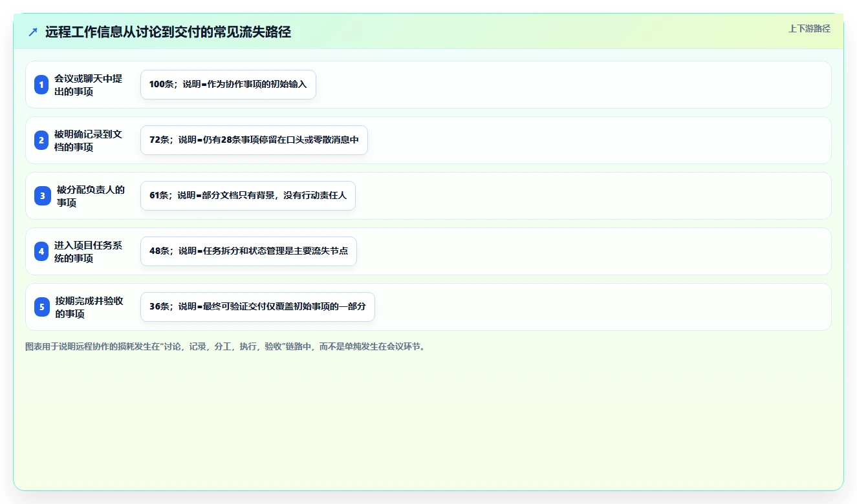Click the title 远程工作信息从讨论到交付的常见流失路径

pos(168,32)
